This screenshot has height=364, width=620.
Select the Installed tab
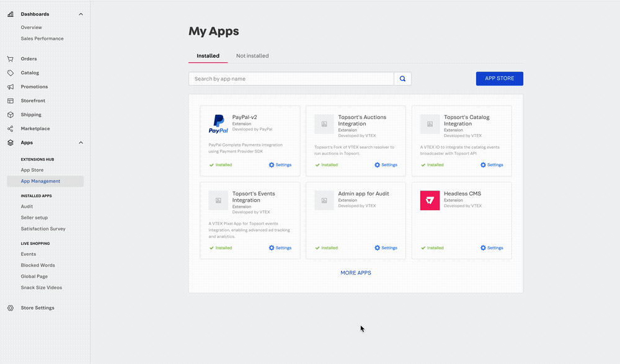point(208,55)
